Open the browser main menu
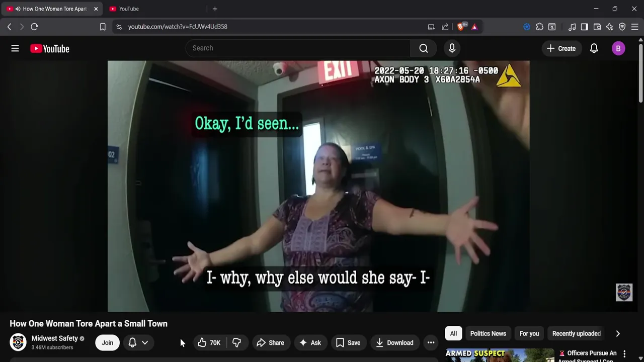Screen dimensions: 644x362 coord(635,27)
